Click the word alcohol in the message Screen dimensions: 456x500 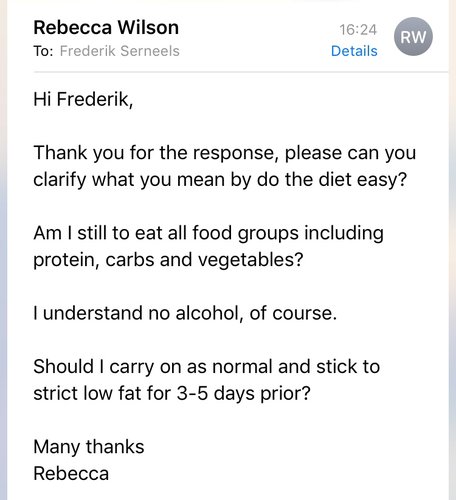point(209,313)
